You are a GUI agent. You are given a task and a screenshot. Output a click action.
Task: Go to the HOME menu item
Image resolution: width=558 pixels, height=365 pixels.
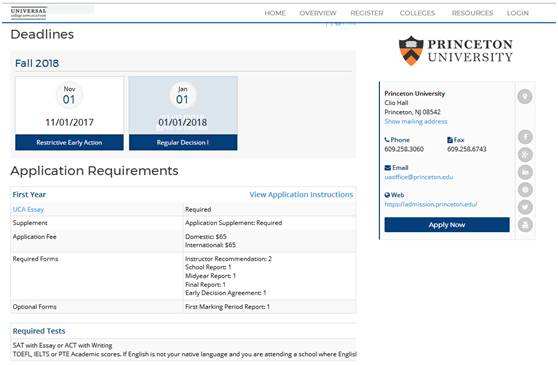[275, 13]
